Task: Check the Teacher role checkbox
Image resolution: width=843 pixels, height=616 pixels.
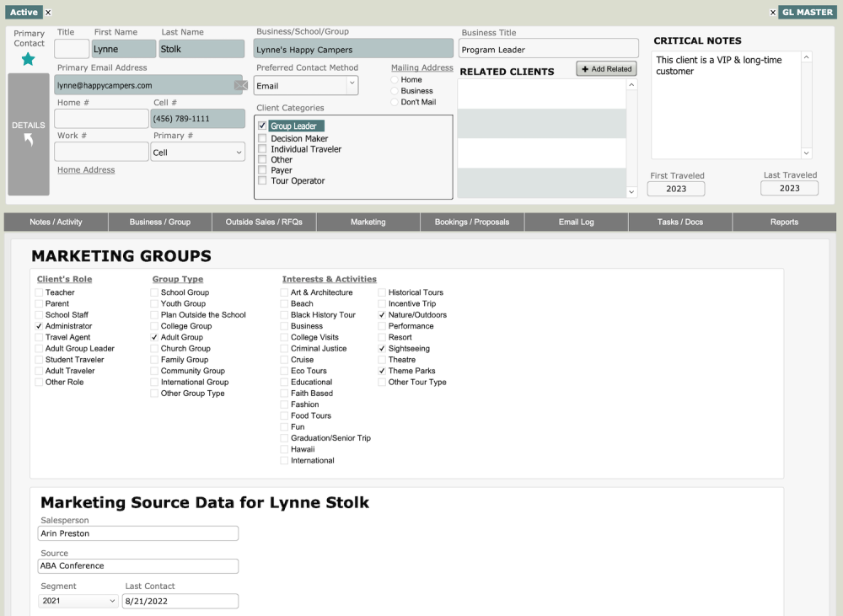Action: 39,292
